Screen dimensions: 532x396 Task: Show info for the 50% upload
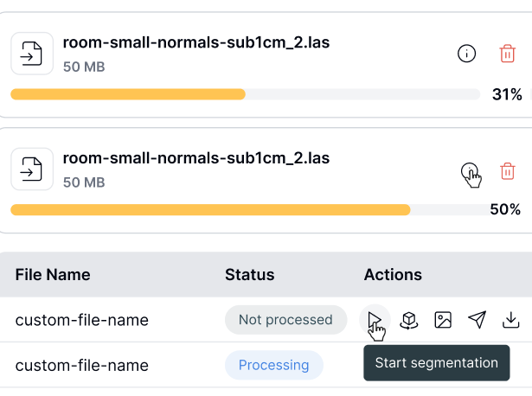tap(467, 170)
